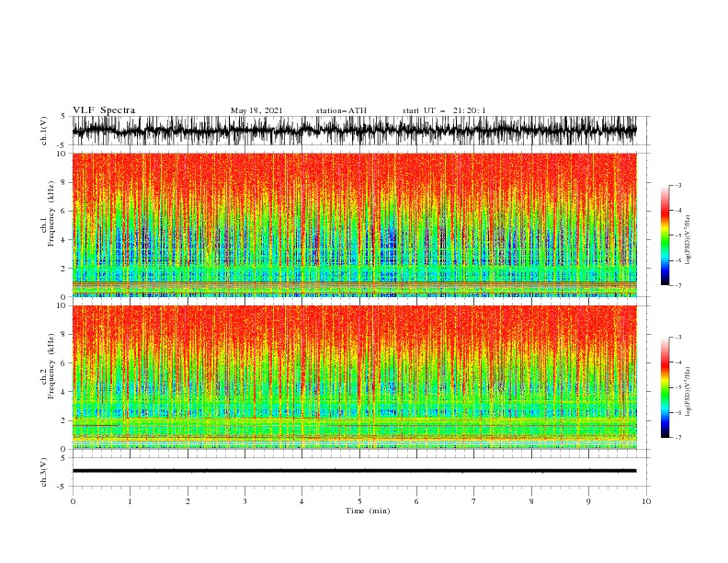The image size is (728, 563).
Task: Click the 'VLF Spectra' title text
Action: click(104, 110)
